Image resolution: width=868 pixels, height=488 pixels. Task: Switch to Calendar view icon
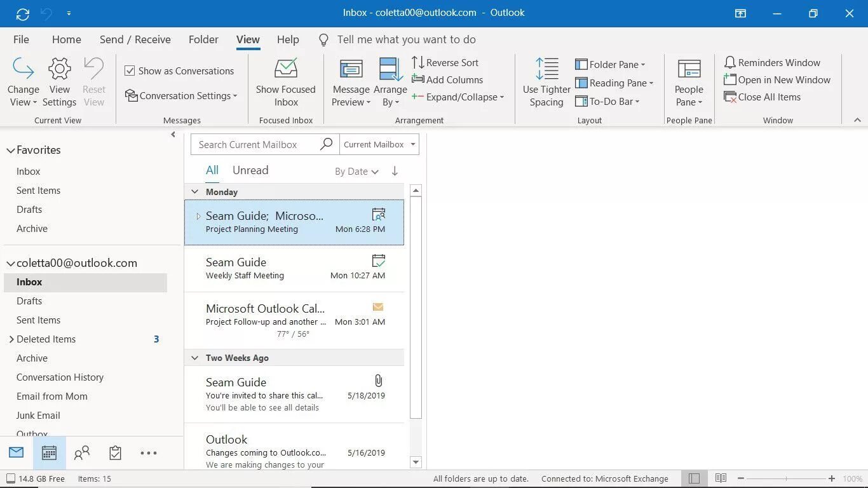point(49,452)
